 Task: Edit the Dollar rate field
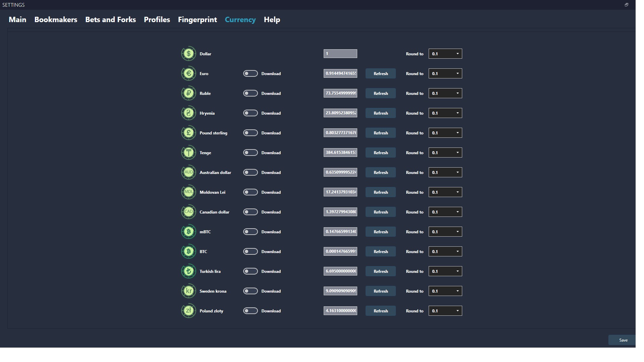click(x=340, y=54)
